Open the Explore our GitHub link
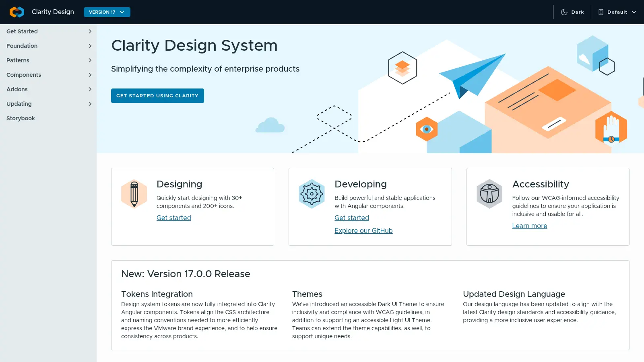The width and height of the screenshot is (644, 362). 363,231
